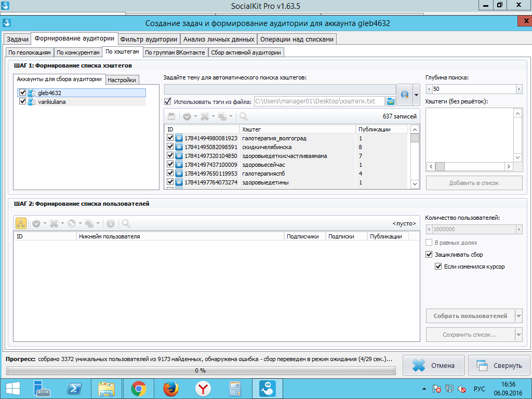Screen dimensions: 532x399
Task: Uncheck the скидкичелябинска hashtag row
Action: pos(170,147)
